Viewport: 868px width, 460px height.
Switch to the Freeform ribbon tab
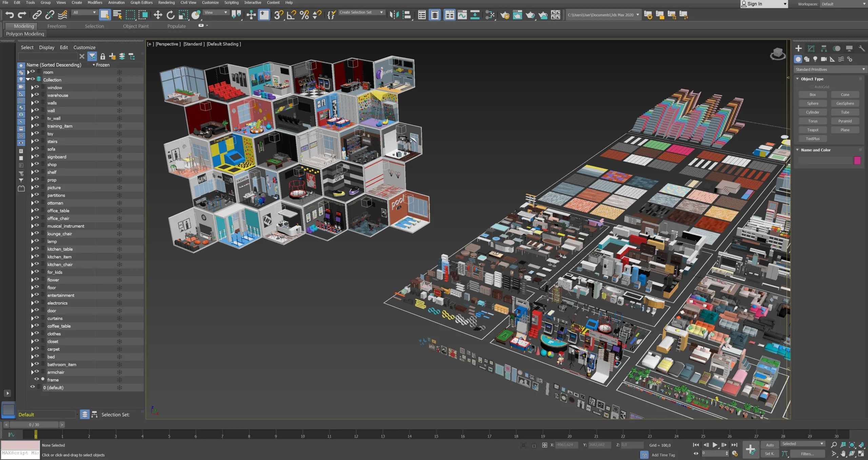57,26
